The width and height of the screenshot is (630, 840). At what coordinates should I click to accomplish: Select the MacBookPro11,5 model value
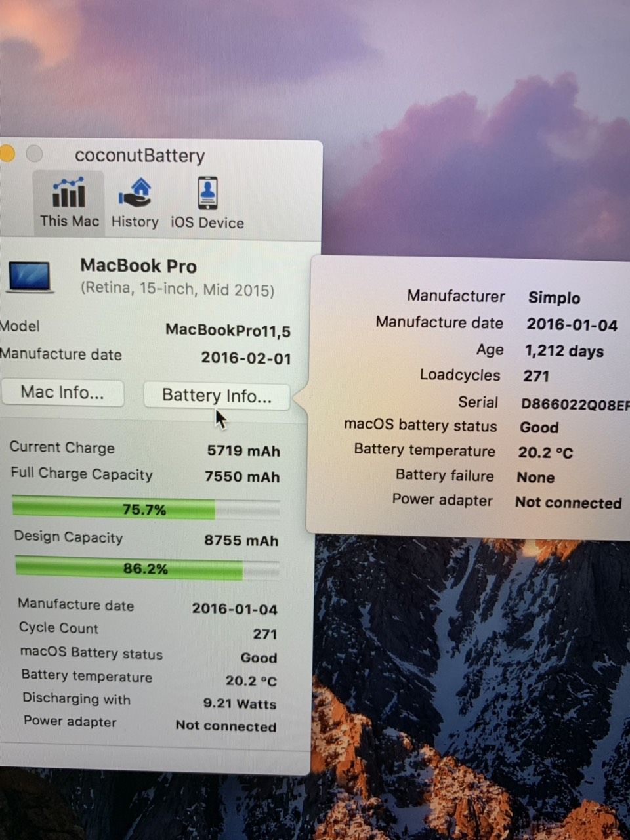(228, 330)
